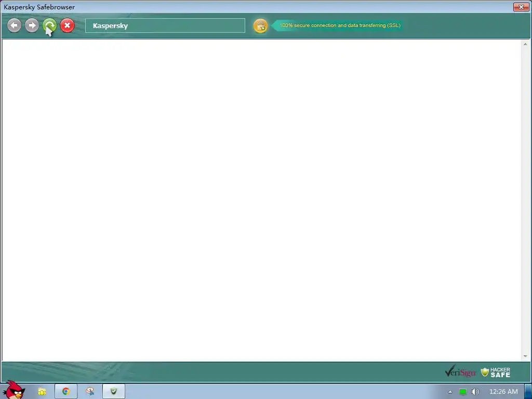Screen dimensions: 532x399
Task: Click the 12:26 AM clock
Action: (x=503, y=392)
